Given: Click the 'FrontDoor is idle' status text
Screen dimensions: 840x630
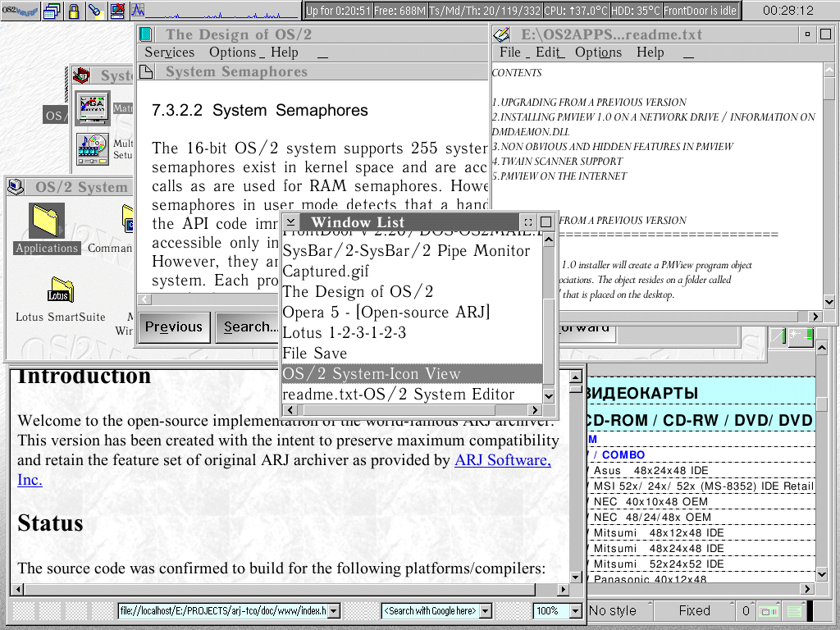Looking at the screenshot, I should point(700,11).
